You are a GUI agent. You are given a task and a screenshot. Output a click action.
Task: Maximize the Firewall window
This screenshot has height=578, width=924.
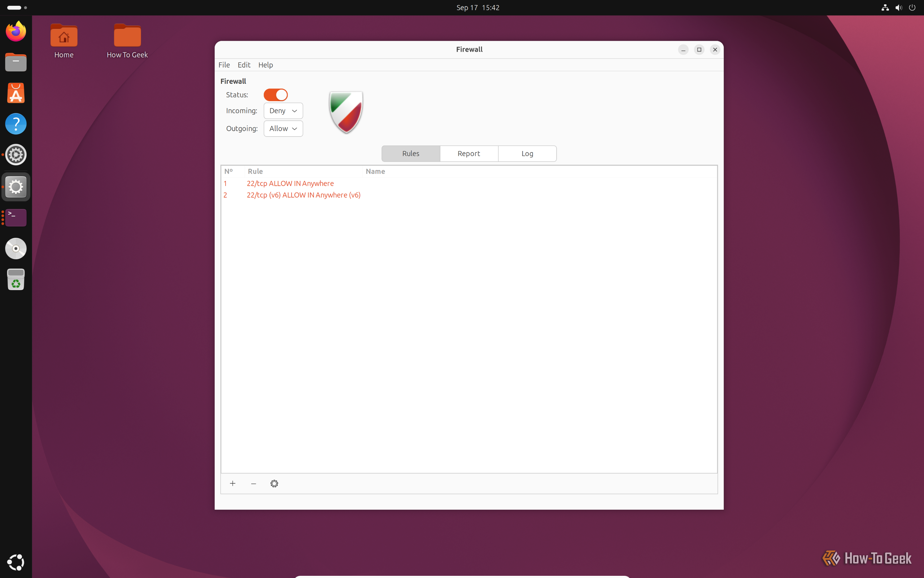[x=699, y=50]
